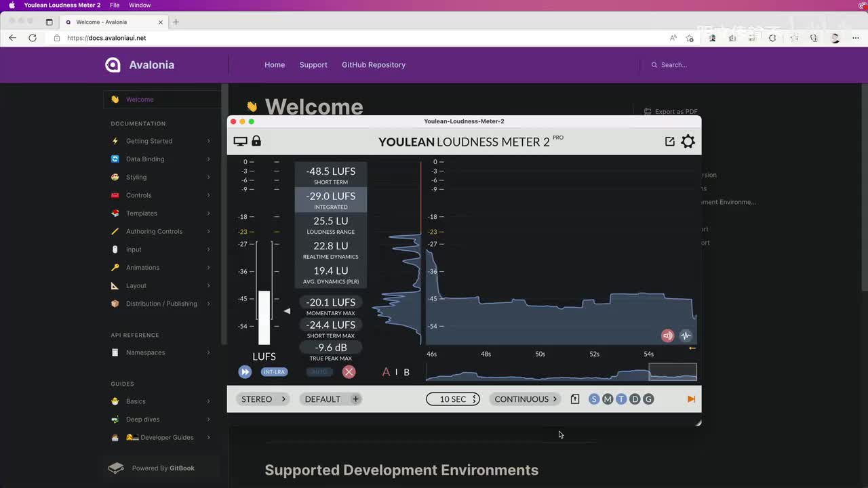Toggle the S short-term graph button
The width and height of the screenshot is (868, 488).
pyautogui.click(x=594, y=399)
